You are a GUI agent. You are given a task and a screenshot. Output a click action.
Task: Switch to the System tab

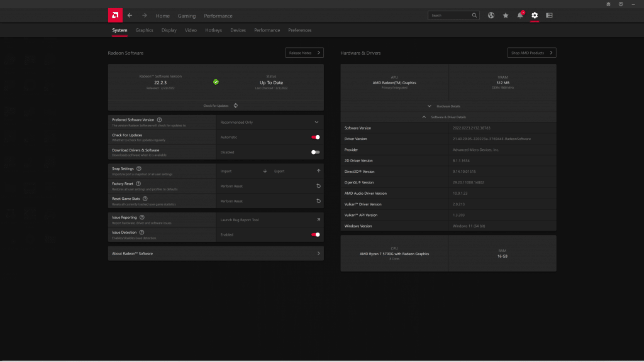[119, 30]
